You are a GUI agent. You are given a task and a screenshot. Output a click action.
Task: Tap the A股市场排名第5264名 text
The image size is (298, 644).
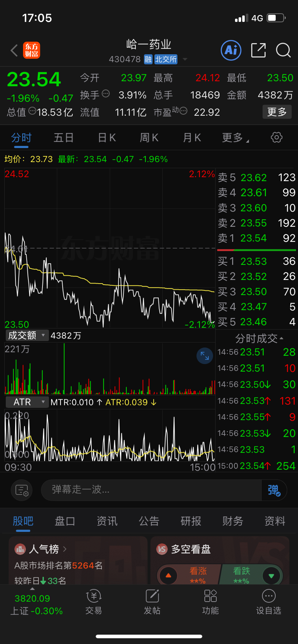(58, 565)
